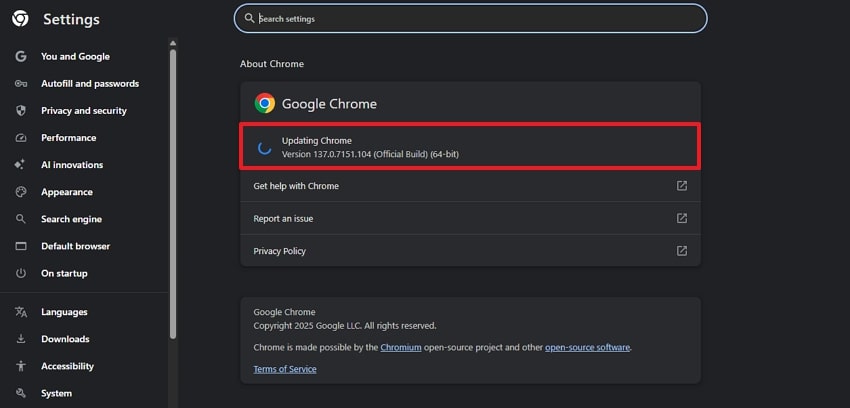This screenshot has width=850, height=408.
Task: Go to Privacy and security settings
Action: tap(84, 111)
